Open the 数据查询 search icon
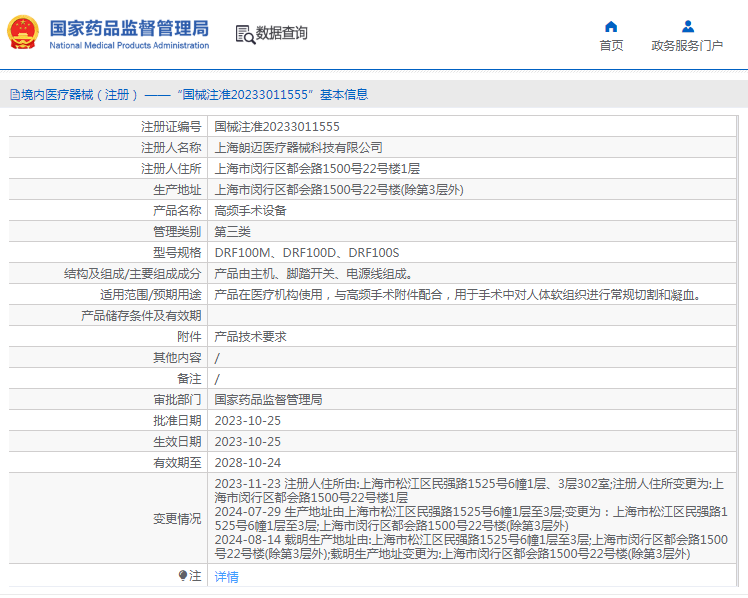748x598 pixels. tap(245, 34)
